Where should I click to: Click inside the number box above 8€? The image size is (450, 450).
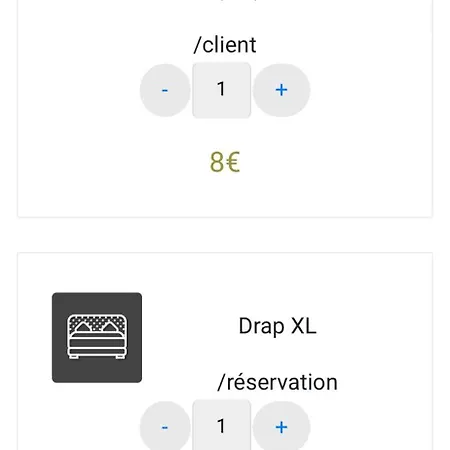222,90
